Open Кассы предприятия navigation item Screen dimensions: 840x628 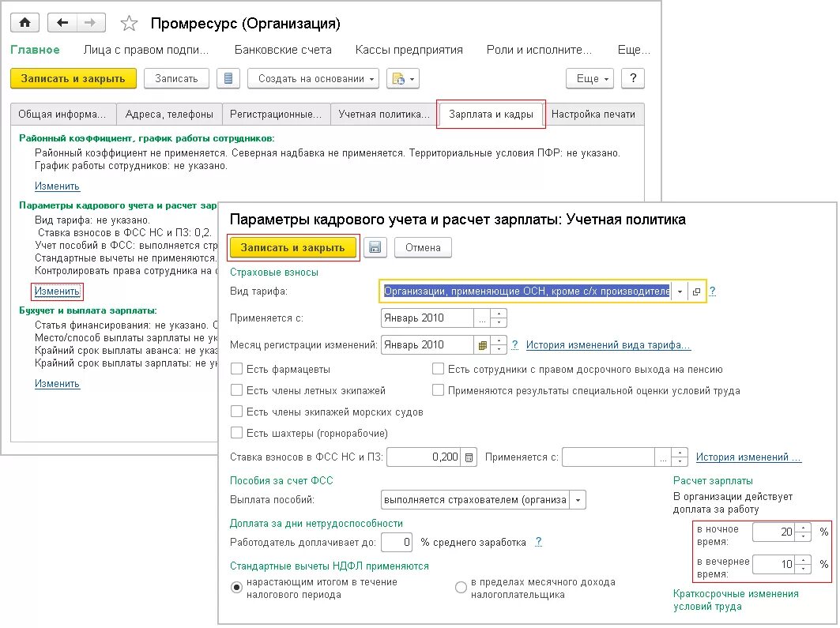409,50
